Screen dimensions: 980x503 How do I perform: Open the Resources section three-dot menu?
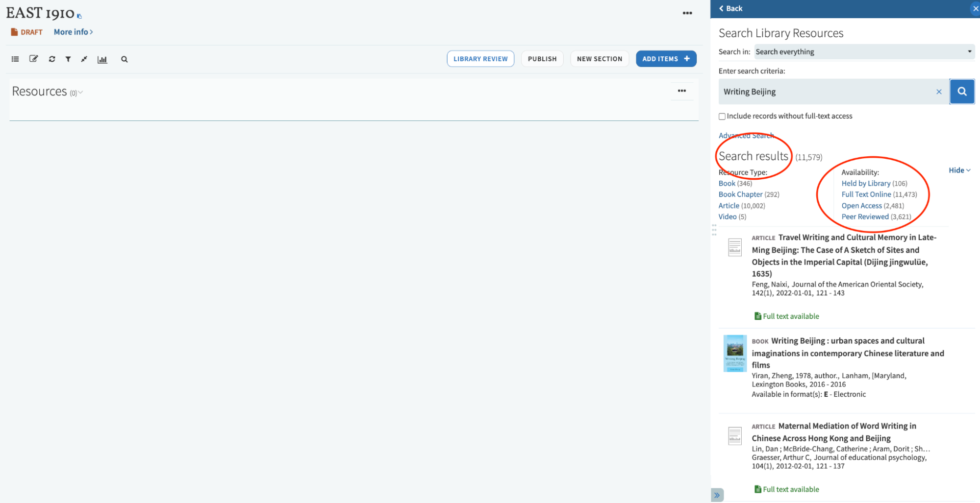681,91
